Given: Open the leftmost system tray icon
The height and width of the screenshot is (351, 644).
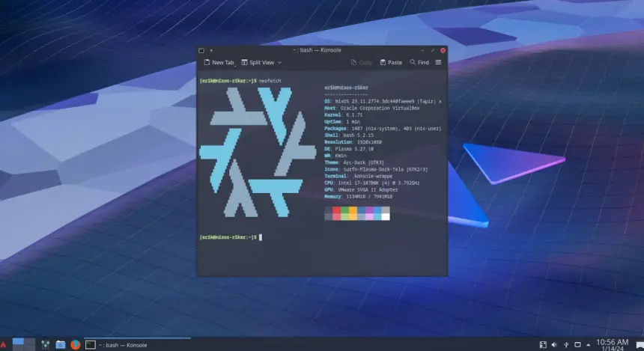Looking at the screenshot, I should (543, 345).
